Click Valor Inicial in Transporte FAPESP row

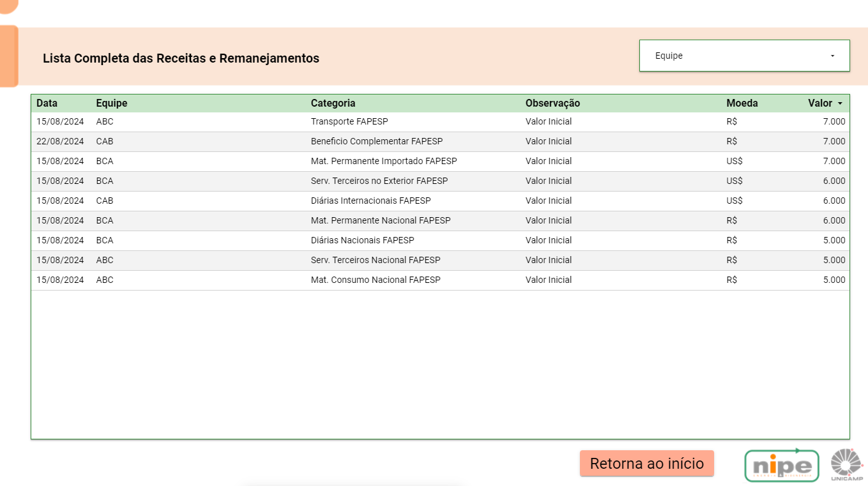point(549,121)
